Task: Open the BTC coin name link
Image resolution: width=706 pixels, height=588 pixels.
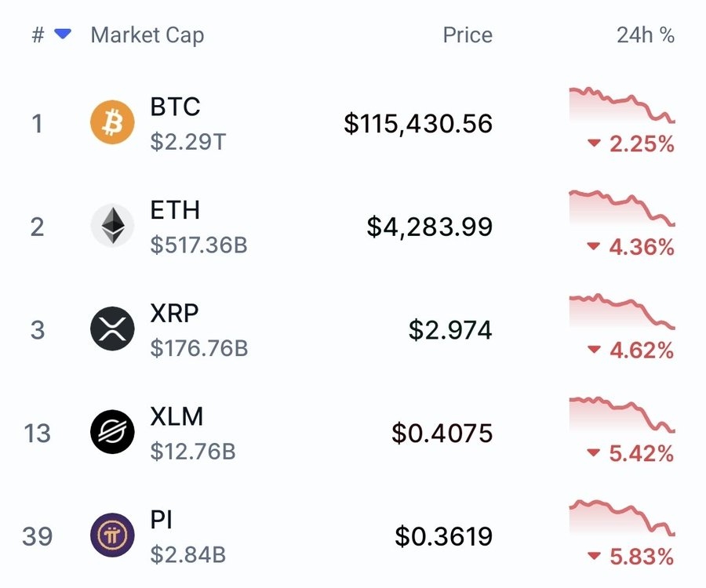Action: coord(175,107)
